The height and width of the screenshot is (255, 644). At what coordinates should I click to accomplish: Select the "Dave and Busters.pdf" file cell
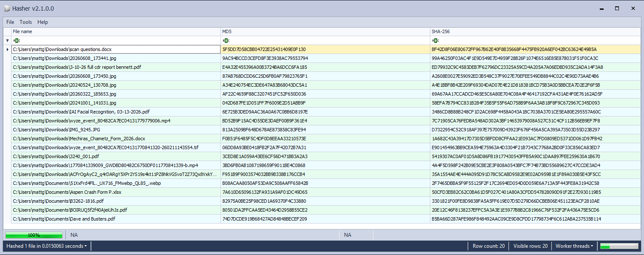(116, 219)
